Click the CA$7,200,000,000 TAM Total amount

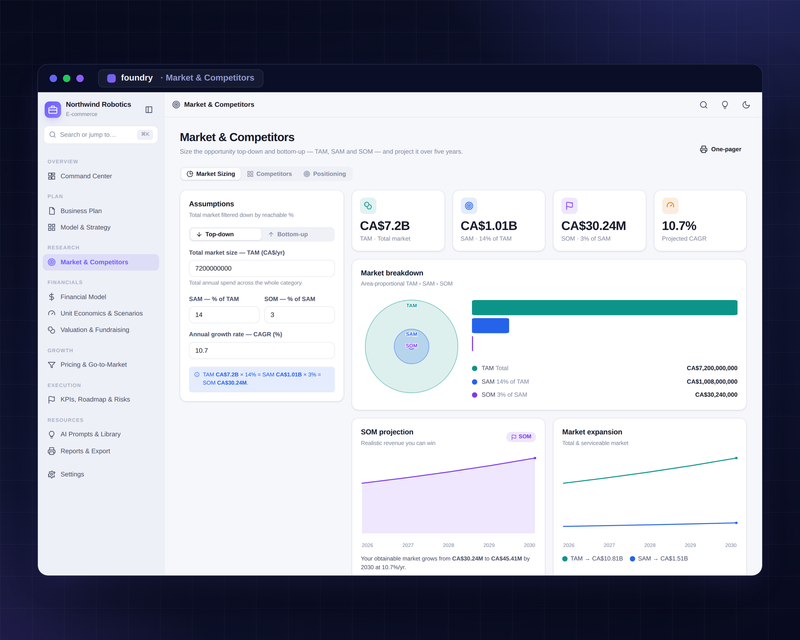(x=712, y=368)
